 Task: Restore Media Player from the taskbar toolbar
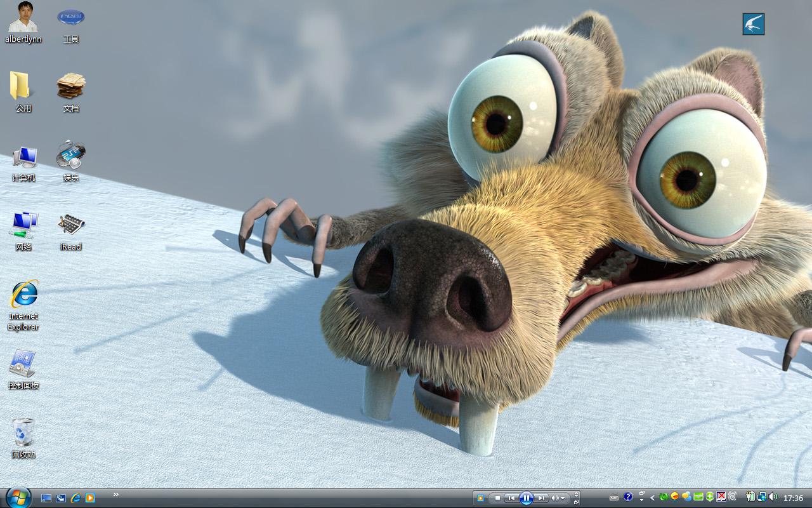[576, 502]
